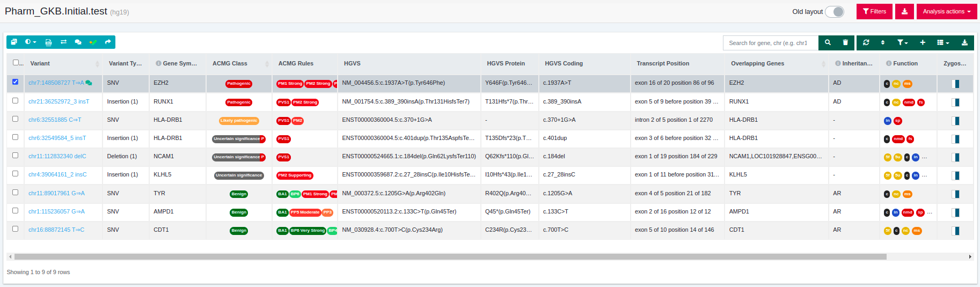The width and height of the screenshot is (980, 287).
Task: Uncheck the chr7:148508727 T⇒A row checkbox
Action: (15, 82)
